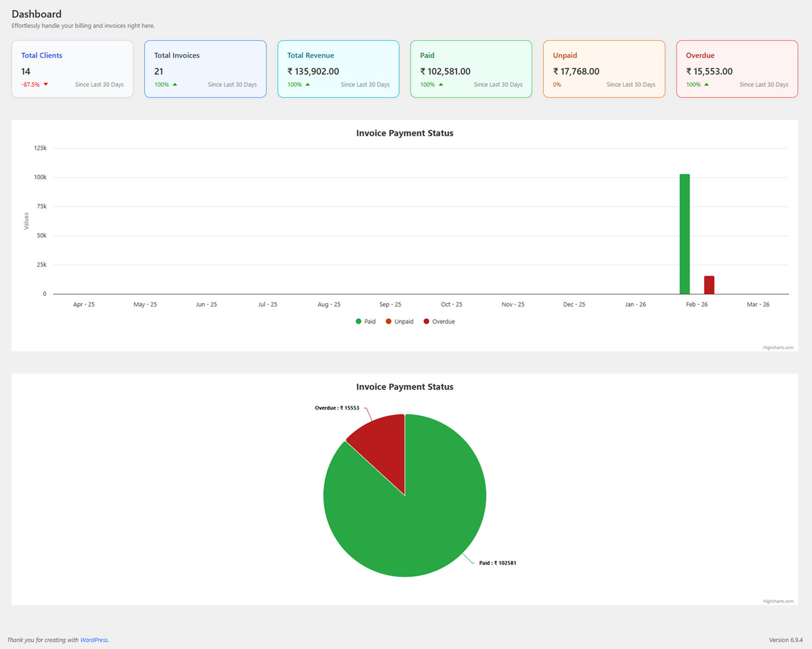Click the green trend arrow on Total Revenue card
Image resolution: width=812 pixels, height=649 pixels.
[308, 84]
